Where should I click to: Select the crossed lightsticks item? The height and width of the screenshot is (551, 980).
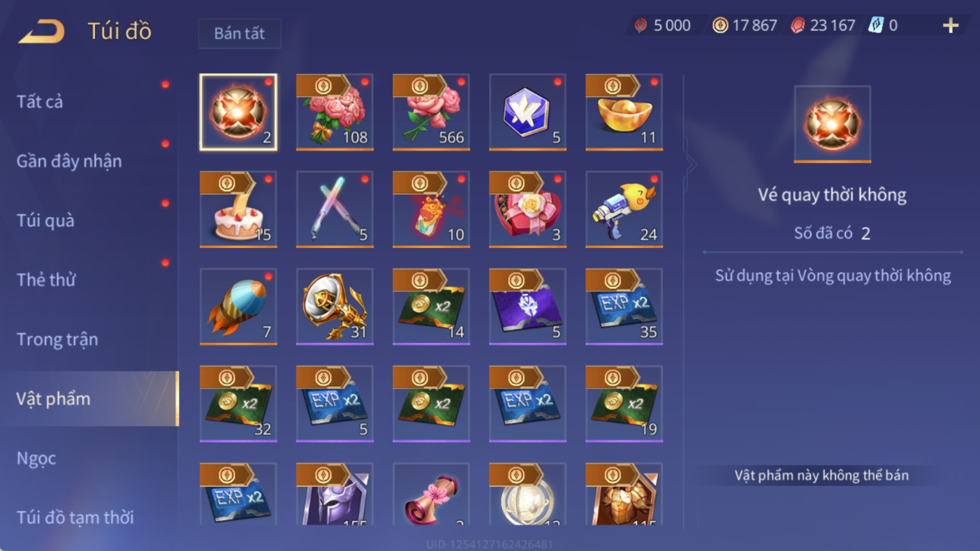[x=335, y=210]
